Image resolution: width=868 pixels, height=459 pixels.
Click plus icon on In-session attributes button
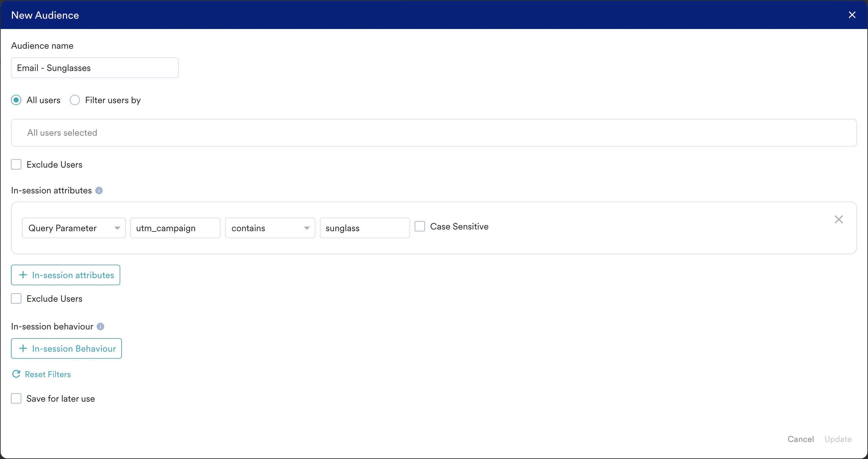[x=23, y=275]
